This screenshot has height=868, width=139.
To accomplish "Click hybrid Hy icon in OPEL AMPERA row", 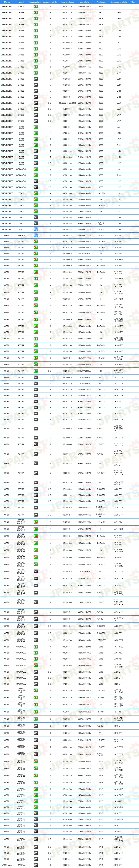I will tap(36, 236).
